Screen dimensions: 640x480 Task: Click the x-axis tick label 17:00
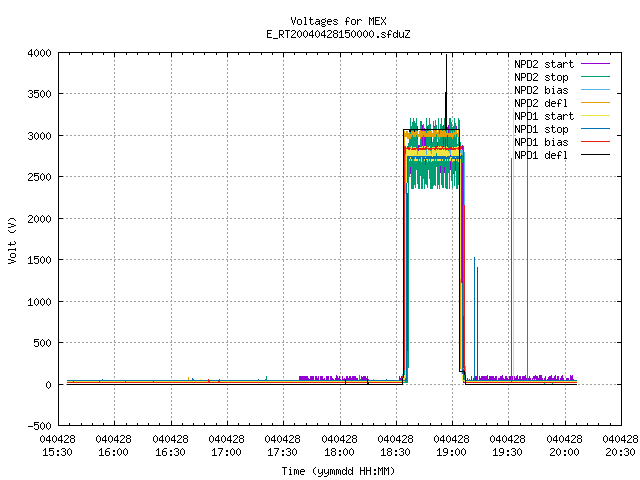tap(226, 453)
